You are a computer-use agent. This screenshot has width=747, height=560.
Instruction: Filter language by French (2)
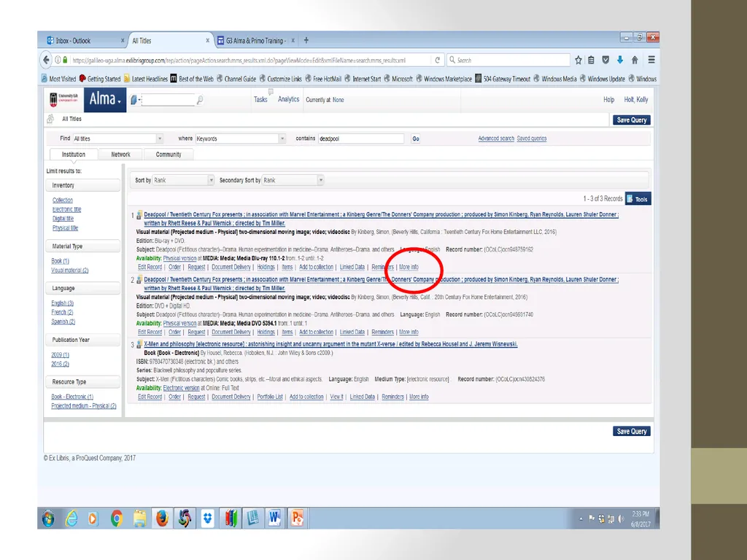point(62,312)
